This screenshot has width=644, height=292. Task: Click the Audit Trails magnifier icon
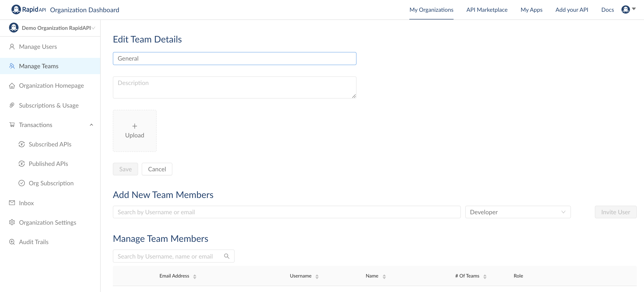[x=12, y=242]
